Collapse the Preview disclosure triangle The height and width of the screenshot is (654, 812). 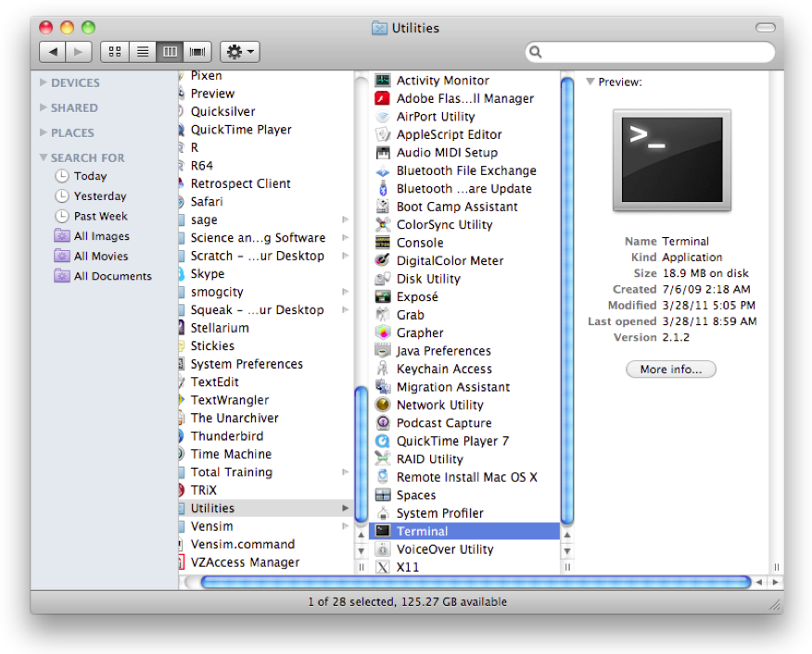590,82
